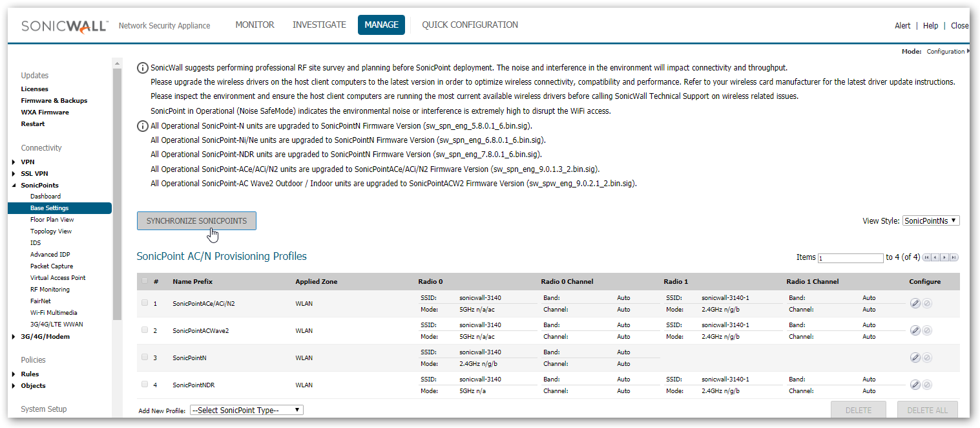Click the sidebar vertical scrollbar

117,194
